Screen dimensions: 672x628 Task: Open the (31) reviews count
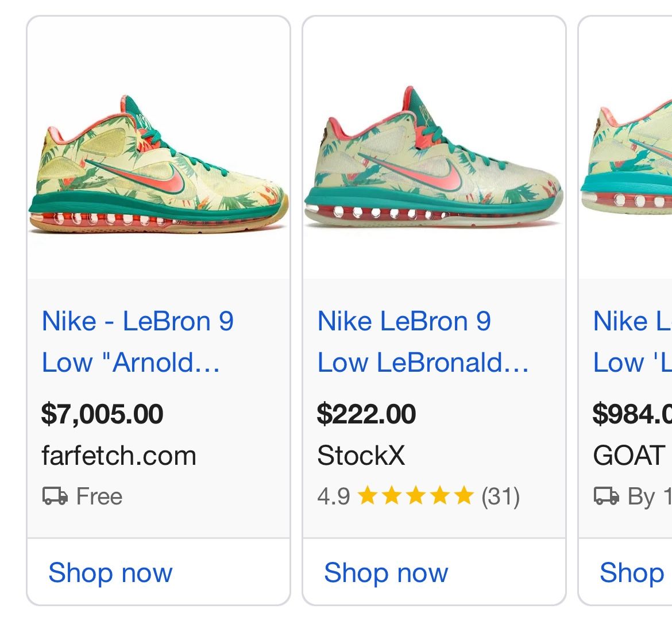(500, 496)
